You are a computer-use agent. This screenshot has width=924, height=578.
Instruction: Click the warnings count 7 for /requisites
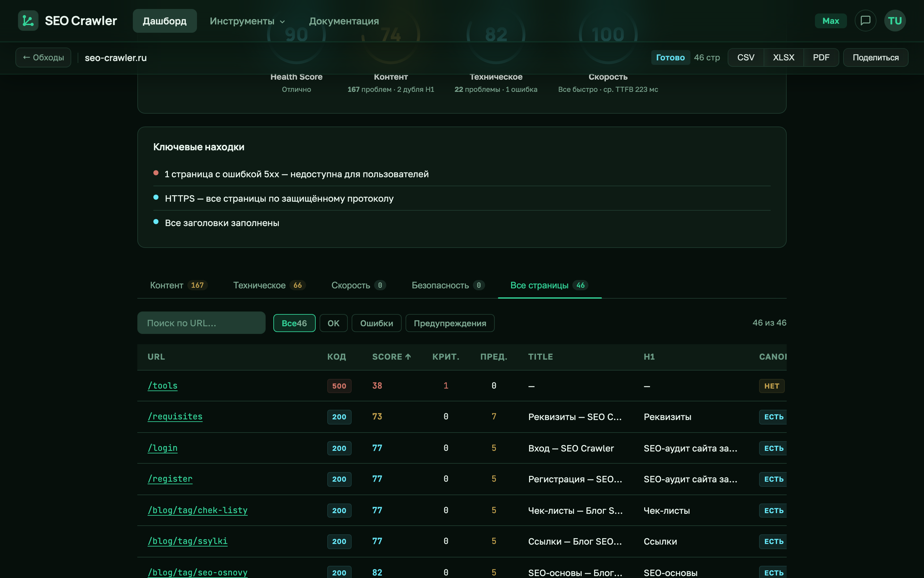(494, 416)
